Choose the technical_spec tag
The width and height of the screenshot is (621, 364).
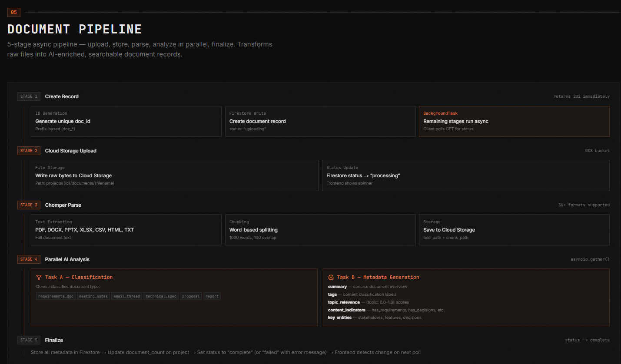(161, 296)
